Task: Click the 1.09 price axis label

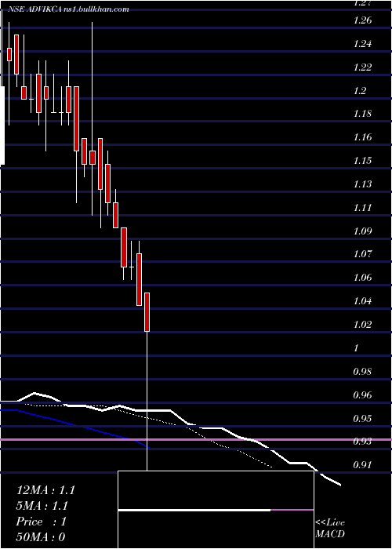Action: [362, 231]
